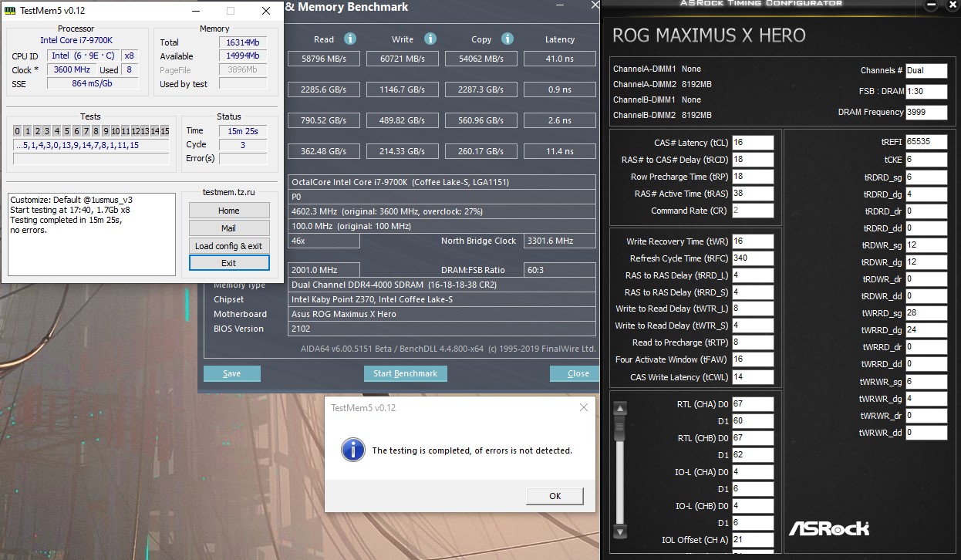Click the memory Copy 54062 MB/s value
The width and height of the screenshot is (961, 560).
(481, 59)
